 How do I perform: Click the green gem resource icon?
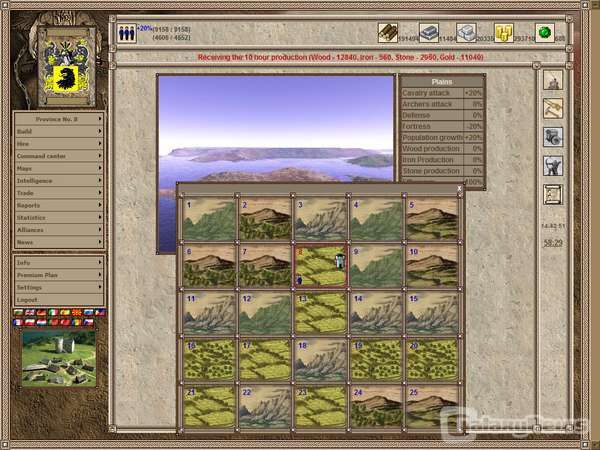click(x=545, y=33)
